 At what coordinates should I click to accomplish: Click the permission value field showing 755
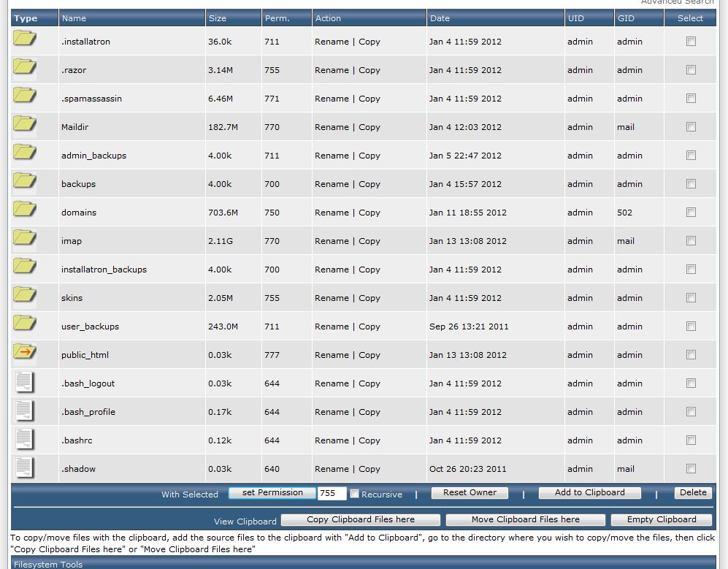click(332, 493)
